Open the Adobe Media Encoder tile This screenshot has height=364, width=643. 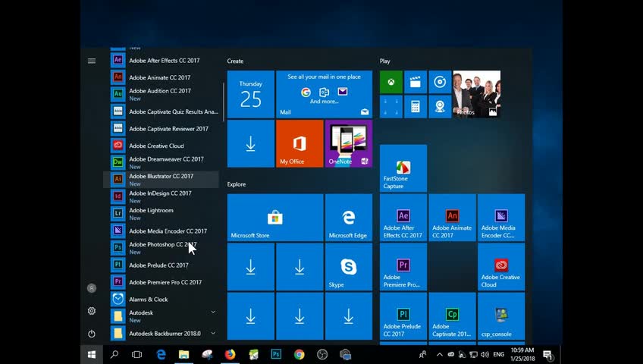(501, 218)
